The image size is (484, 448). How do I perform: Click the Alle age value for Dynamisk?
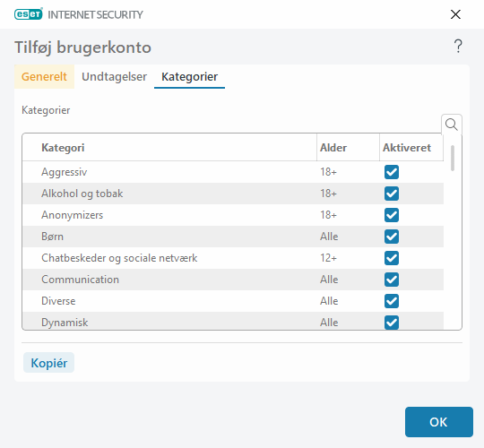coord(329,323)
